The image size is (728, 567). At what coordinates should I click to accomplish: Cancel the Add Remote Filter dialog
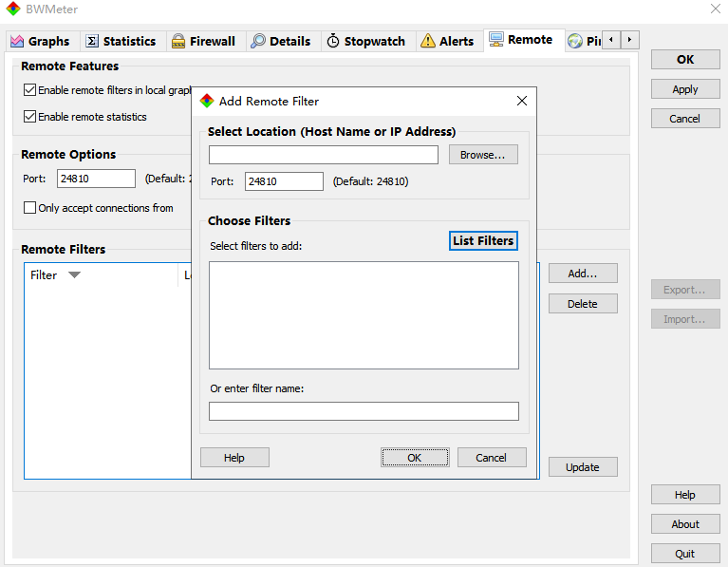coord(492,458)
